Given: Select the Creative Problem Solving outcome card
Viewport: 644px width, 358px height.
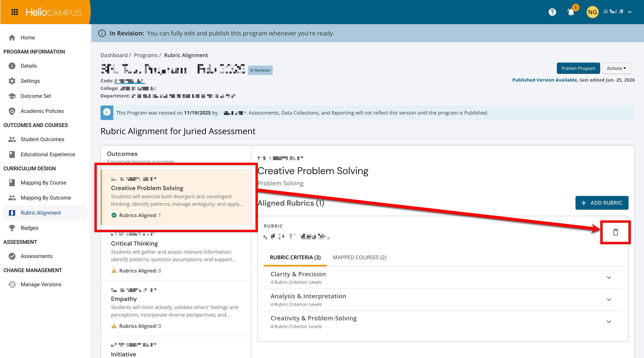Looking at the screenshot, I should point(176,197).
